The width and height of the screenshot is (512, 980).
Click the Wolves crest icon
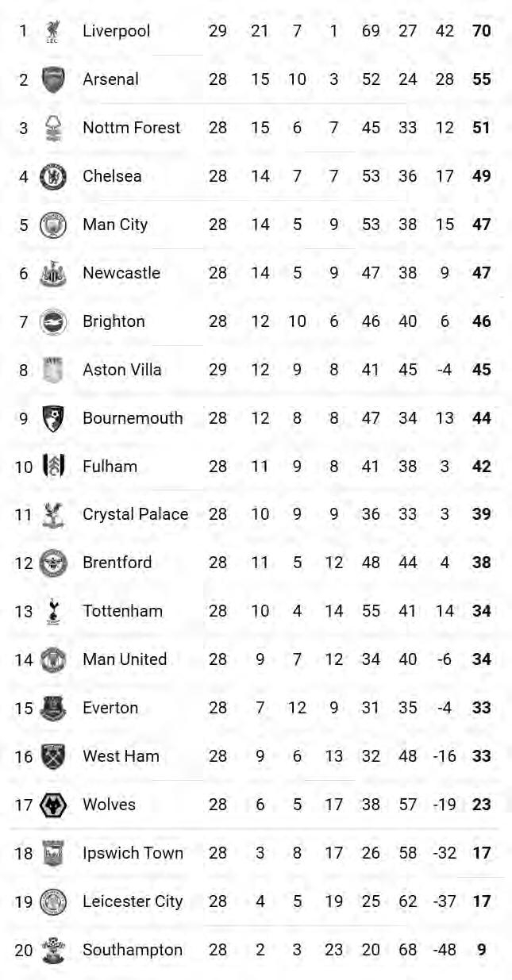click(x=53, y=805)
